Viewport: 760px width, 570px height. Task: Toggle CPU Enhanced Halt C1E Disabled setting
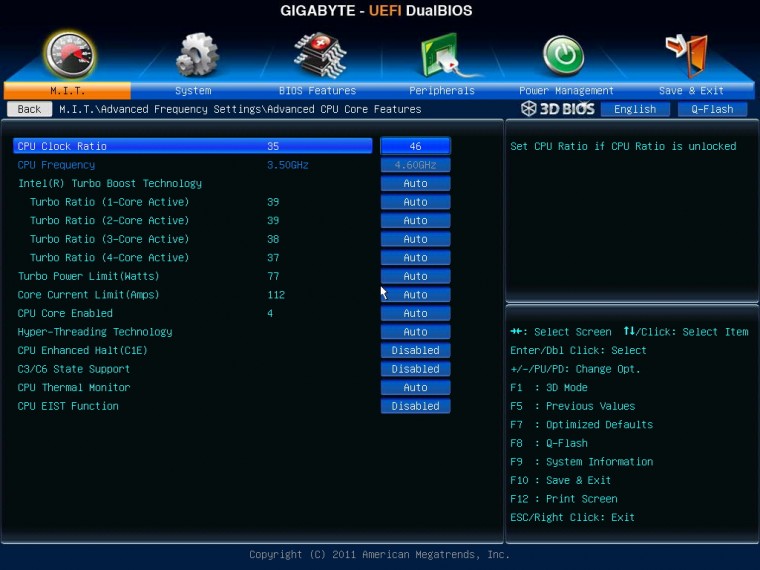click(415, 350)
